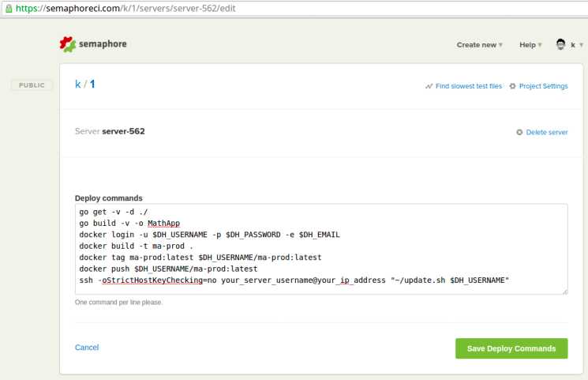This screenshot has width=588, height=380.
Task: Cancel editing the deploy commands
Action: (87, 348)
